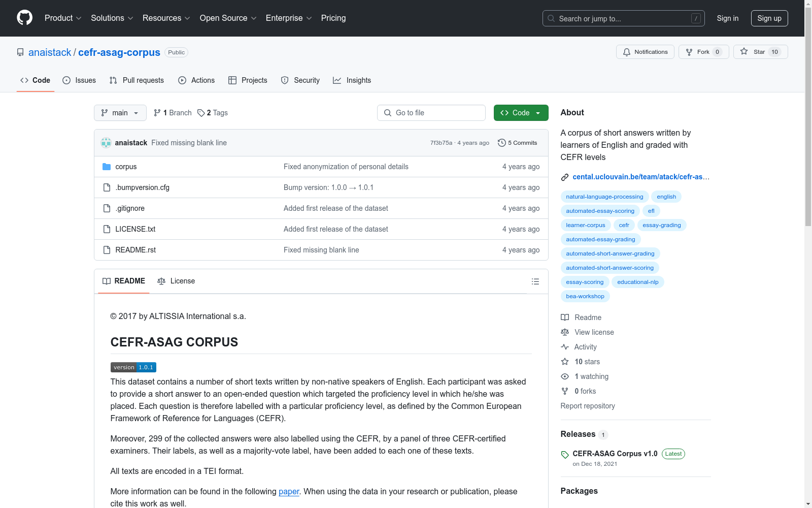Open the main branch dropdown
This screenshot has height=508, width=812.
tap(120, 113)
